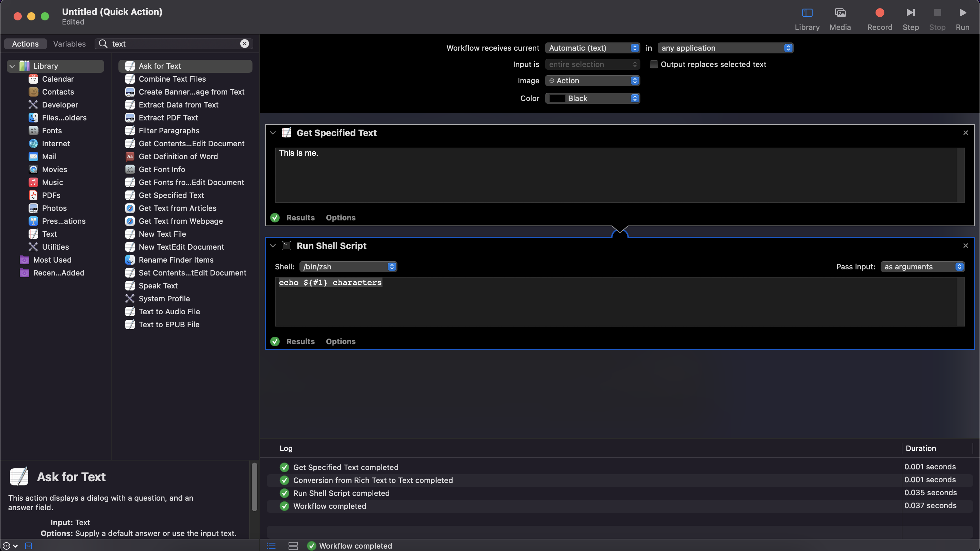Click the search magnifier icon
The width and height of the screenshot is (980, 551).
point(103,44)
